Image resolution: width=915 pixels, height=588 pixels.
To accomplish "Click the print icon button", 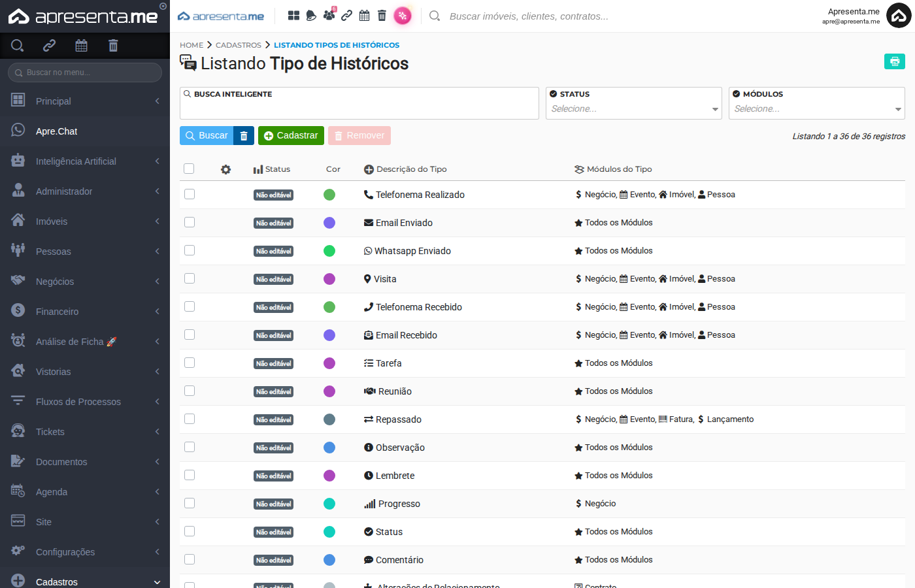I will 895,61.
